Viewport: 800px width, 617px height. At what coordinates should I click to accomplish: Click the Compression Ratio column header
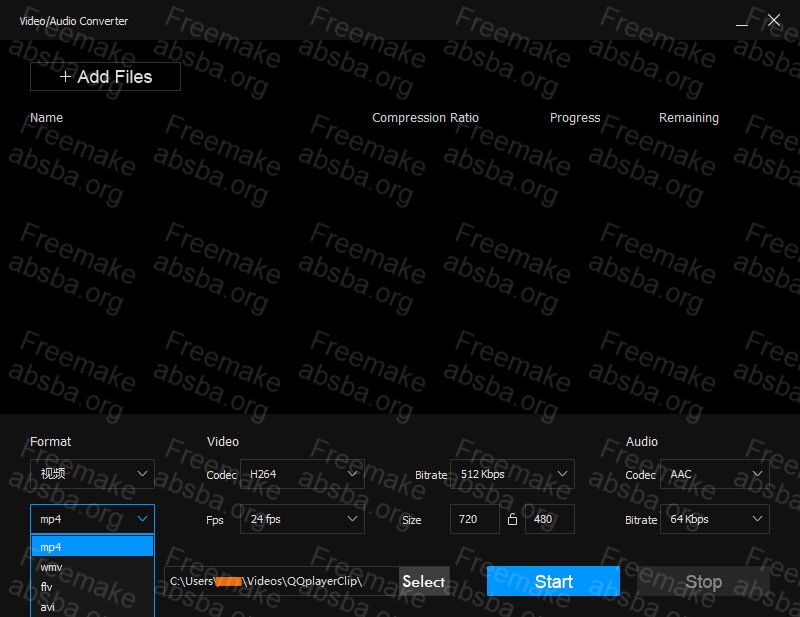(425, 118)
